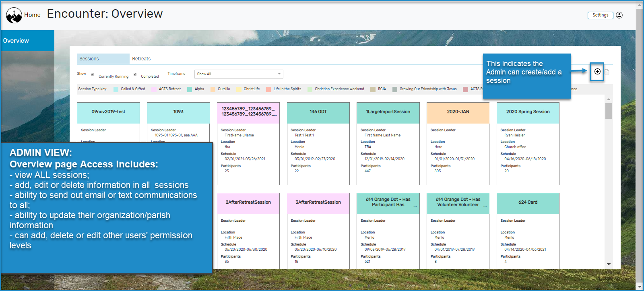The height and width of the screenshot is (291, 644).
Task: Click the Cursillo color key swatch
Action: click(213, 89)
